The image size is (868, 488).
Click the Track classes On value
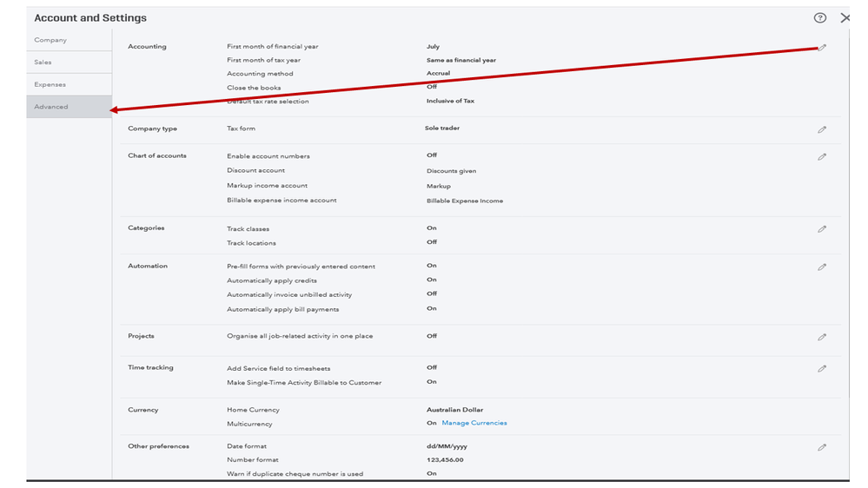pyautogui.click(x=432, y=228)
